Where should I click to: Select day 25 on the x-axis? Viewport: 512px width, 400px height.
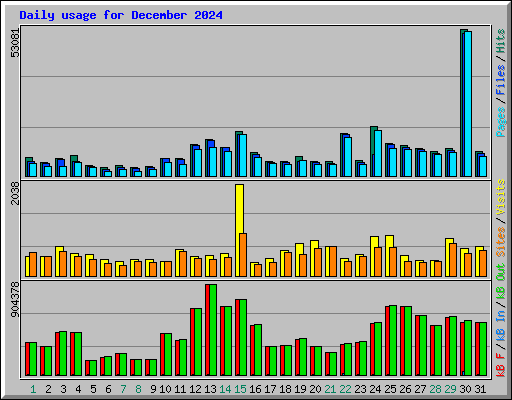390,389
